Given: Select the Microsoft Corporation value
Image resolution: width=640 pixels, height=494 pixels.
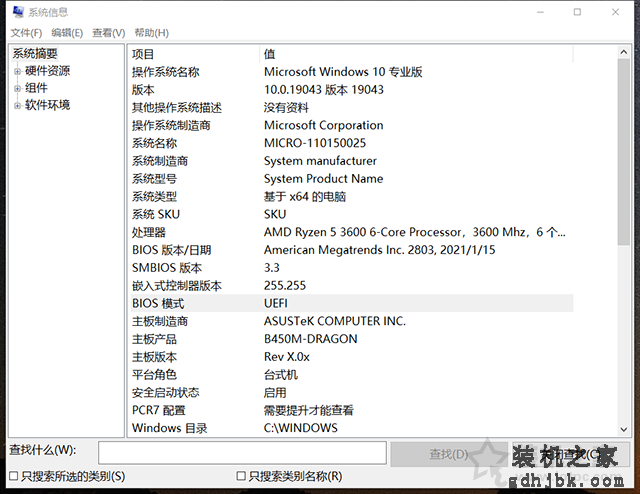Looking at the screenshot, I should click(324, 125).
